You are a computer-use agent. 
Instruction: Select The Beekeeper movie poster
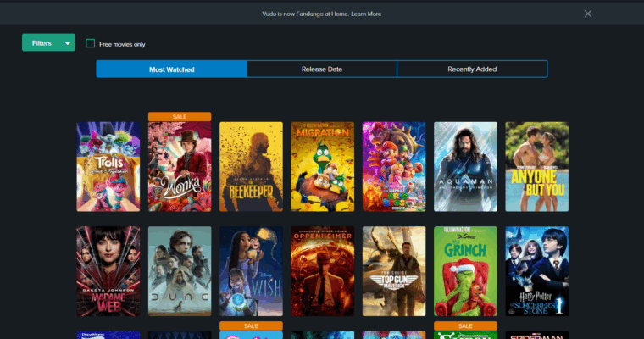tap(251, 166)
